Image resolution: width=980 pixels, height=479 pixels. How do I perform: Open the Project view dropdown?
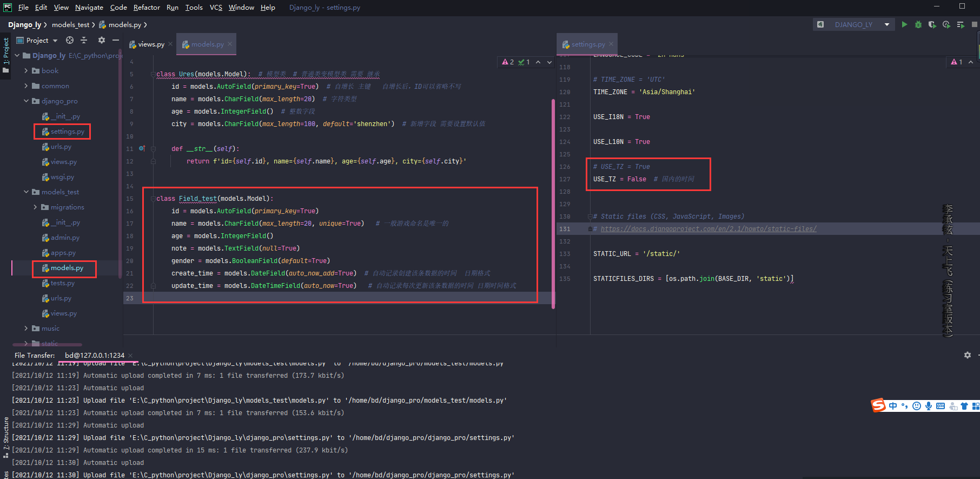37,40
